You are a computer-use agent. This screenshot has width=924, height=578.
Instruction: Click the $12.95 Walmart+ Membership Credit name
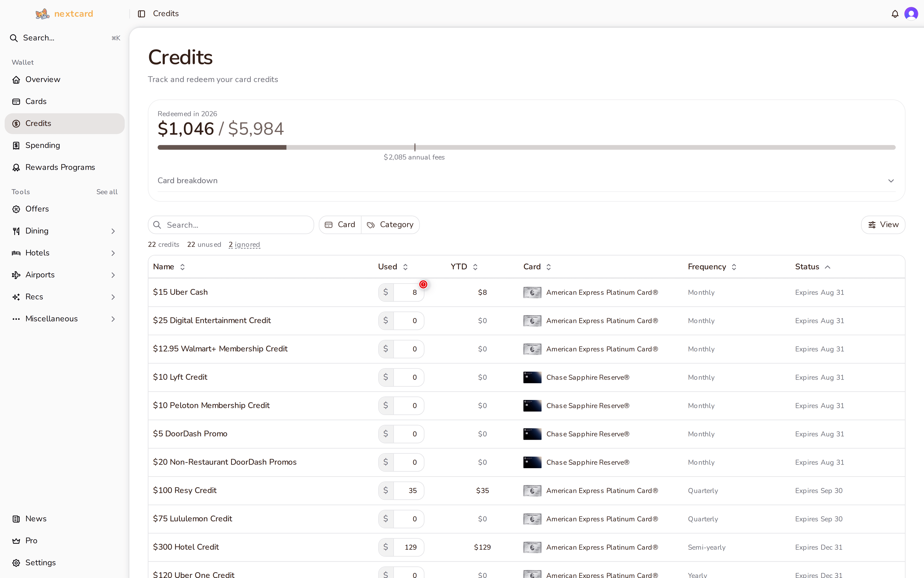click(x=220, y=349)
